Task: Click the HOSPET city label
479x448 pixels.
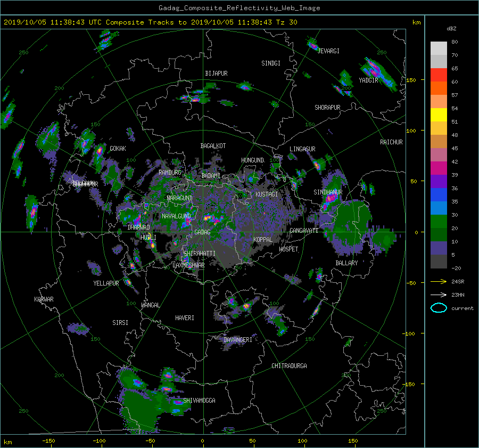Action: (288, 249)
